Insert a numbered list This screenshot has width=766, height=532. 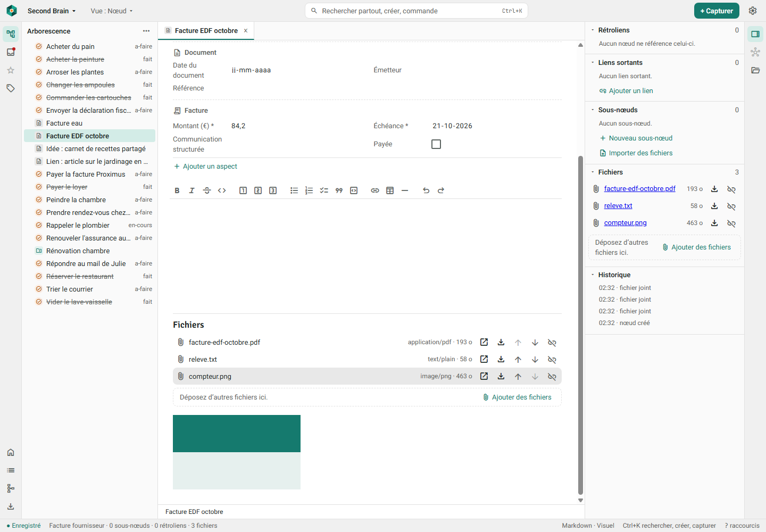coord(309,190)
